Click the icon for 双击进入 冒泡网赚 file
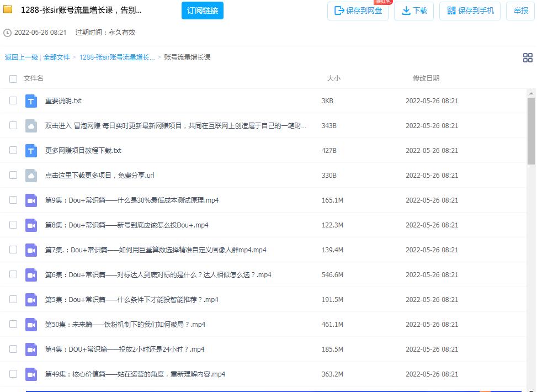This screenshot has height=392, width=537. pyautogui.click(x=31, y=126)
